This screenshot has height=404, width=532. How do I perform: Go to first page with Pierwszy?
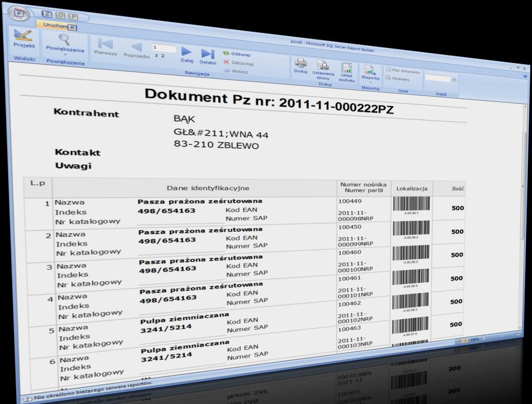click(x=105, y=47)
